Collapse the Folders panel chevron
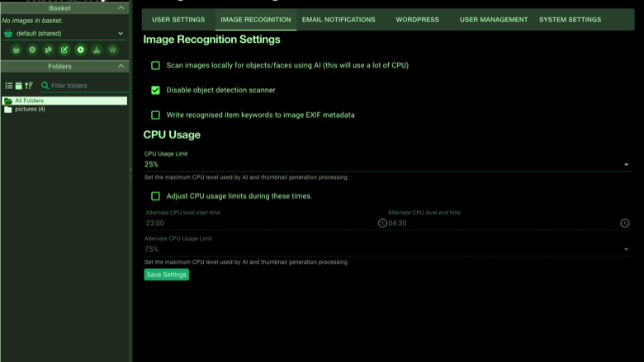The height and width of the screenshot is (362, 644). pos(121,66)
